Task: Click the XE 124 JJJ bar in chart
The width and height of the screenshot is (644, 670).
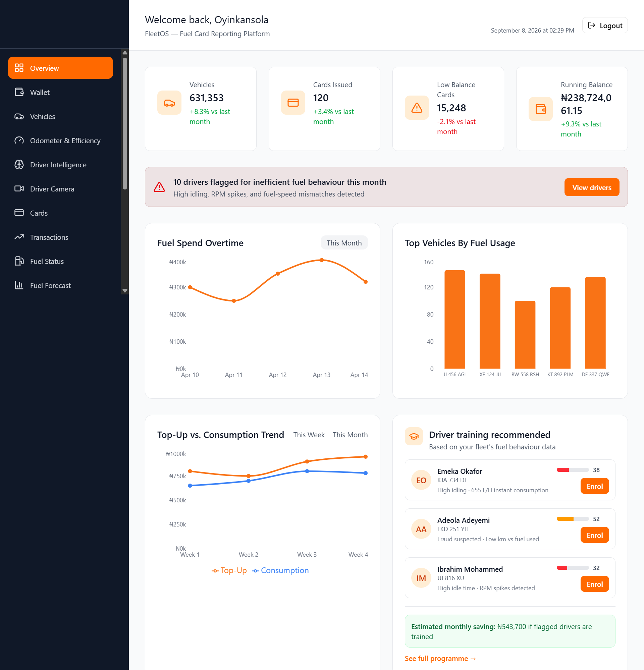Action: tap(490, 321)
